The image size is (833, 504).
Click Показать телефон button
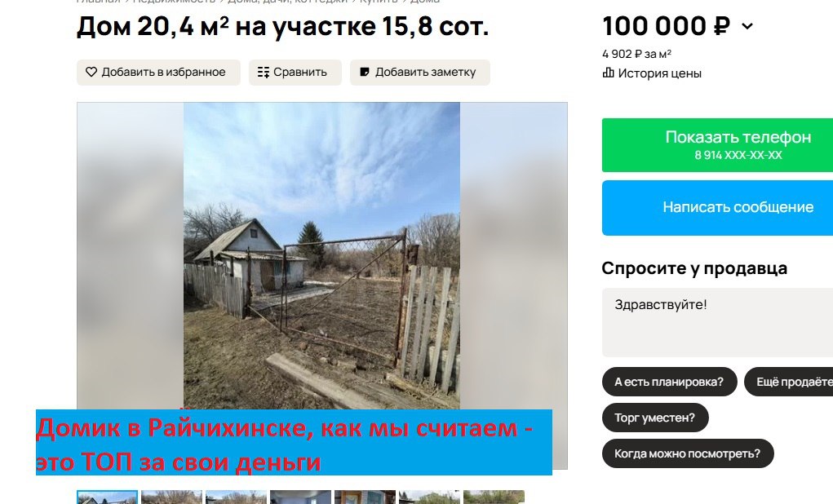tap(717, 145)
